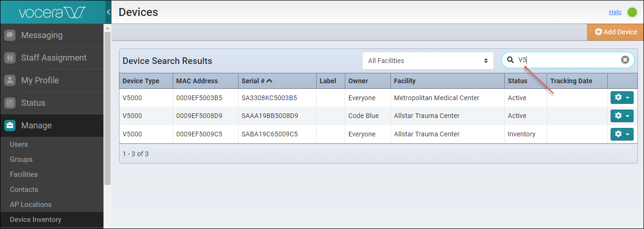Click into the device search field
Viewport: 644px width, 229px height.
coord(569,60)
